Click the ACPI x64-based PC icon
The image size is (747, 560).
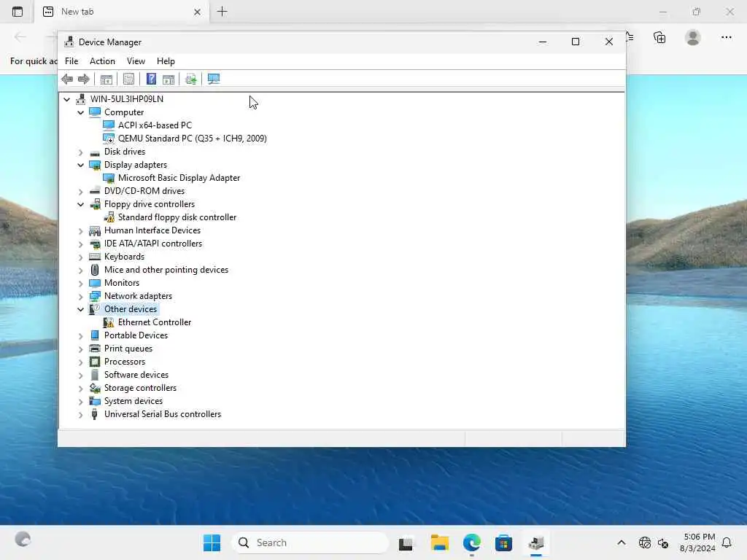click(x=109, y=125)
